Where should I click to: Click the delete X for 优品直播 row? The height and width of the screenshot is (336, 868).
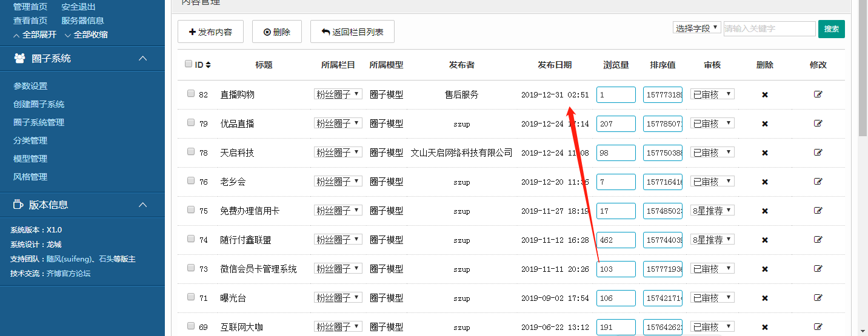tap(764, 124)
